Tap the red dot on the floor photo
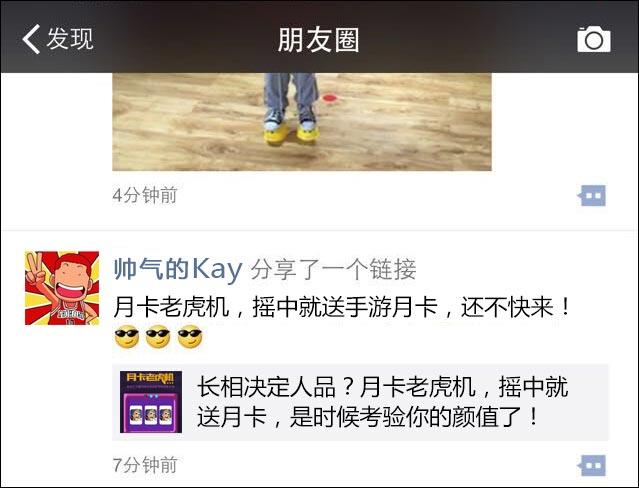The height and width of the screenshot is (488, 639). click(330, 98)
